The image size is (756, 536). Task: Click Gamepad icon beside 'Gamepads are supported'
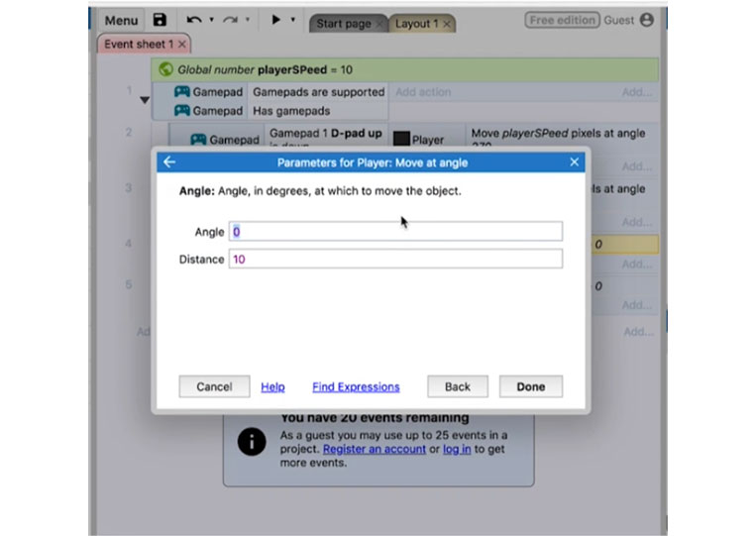click(x=181, y=91)
